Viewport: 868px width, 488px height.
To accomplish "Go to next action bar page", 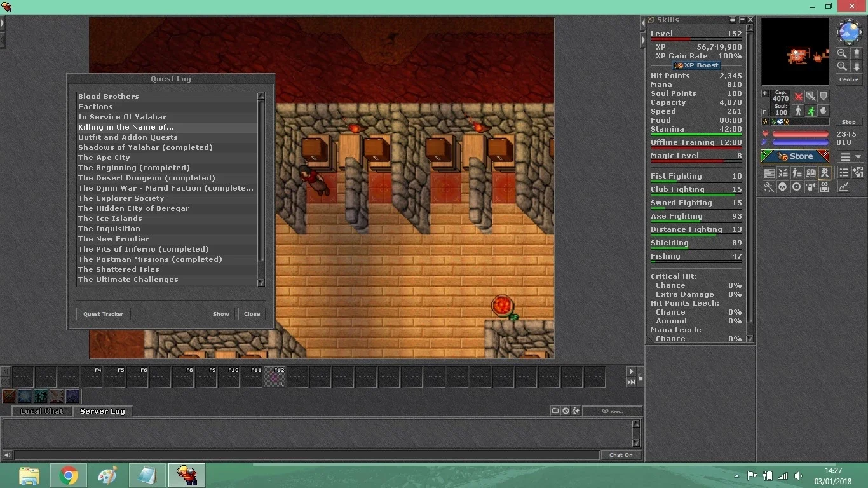I will (631, 371).
